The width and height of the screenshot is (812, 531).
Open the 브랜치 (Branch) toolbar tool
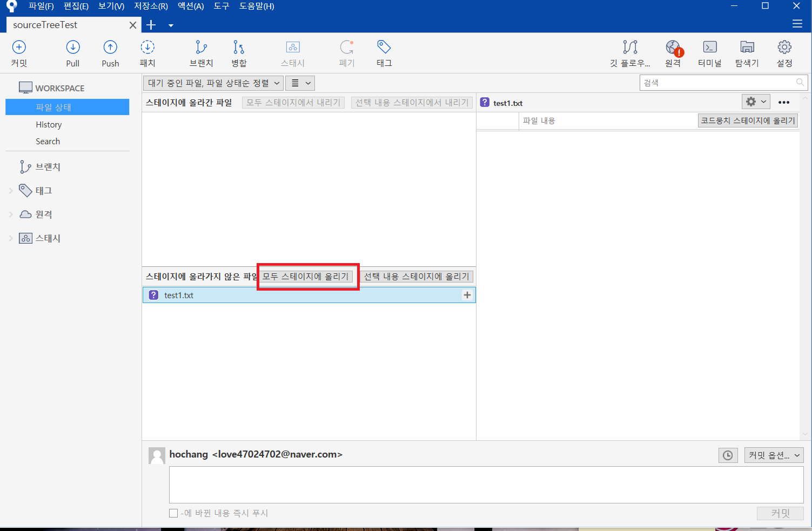[x=201, y=48]
